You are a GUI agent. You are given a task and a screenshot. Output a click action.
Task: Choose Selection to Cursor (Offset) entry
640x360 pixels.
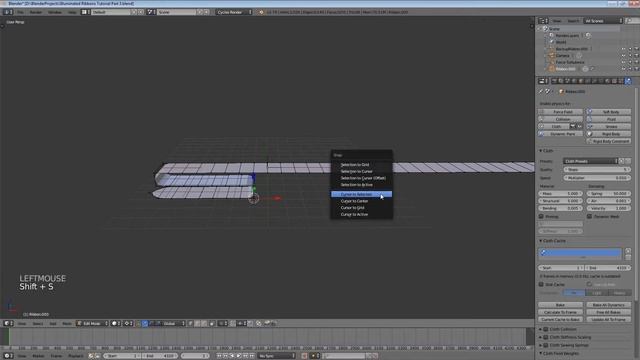361,178
